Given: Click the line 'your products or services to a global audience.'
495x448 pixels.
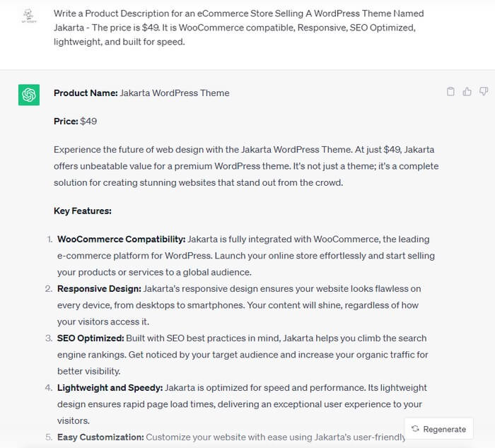Looking at the screenshot, I should point(154,272).
